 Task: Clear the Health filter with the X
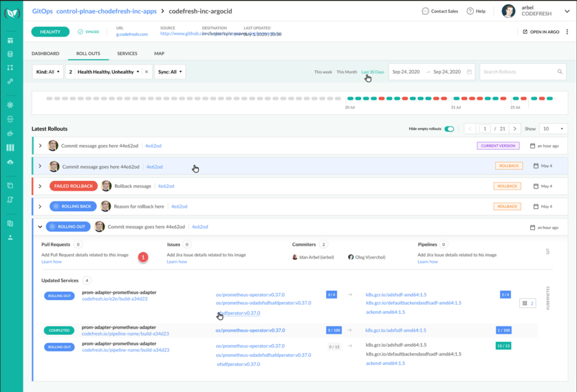point(147,72)
